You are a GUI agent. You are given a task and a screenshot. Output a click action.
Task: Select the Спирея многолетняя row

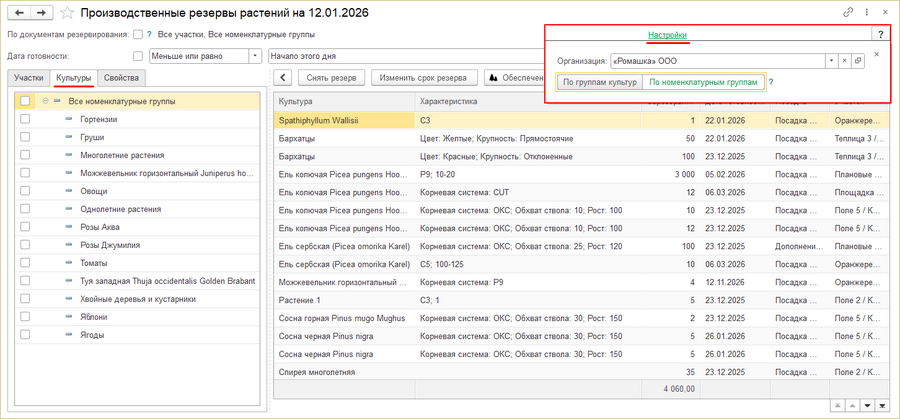[581, 372]
